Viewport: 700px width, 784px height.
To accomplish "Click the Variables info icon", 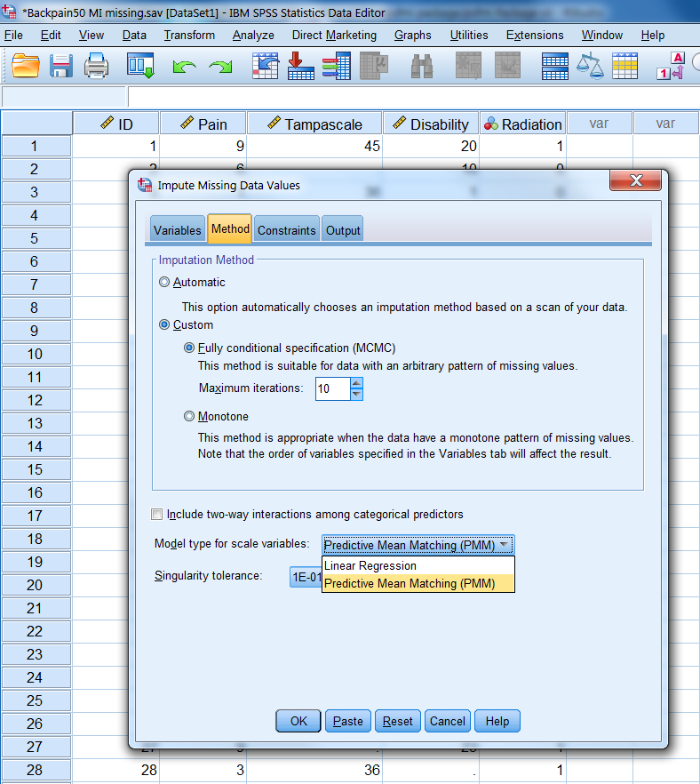I will (337, 66).
